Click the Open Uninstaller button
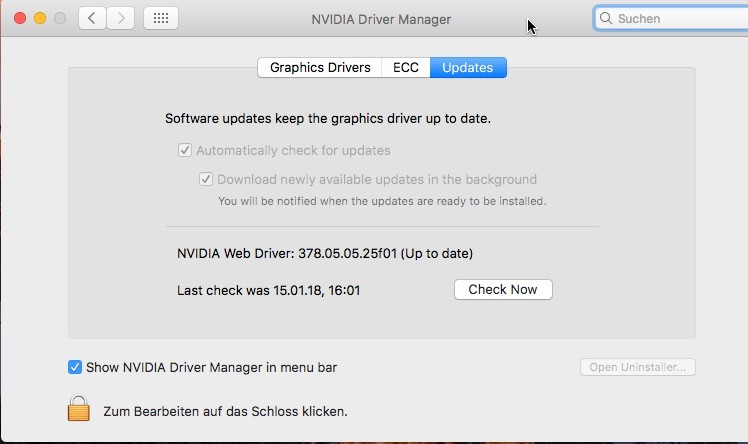 [x=637, y=367]
